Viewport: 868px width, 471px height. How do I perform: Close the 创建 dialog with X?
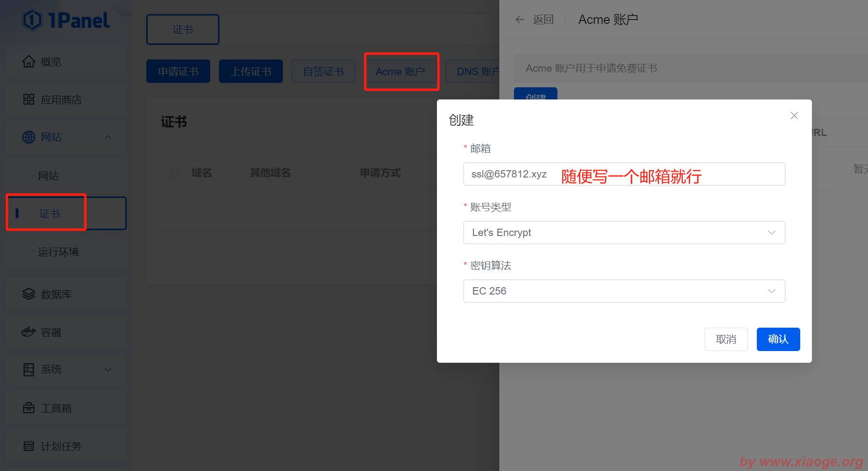(794, 116)
